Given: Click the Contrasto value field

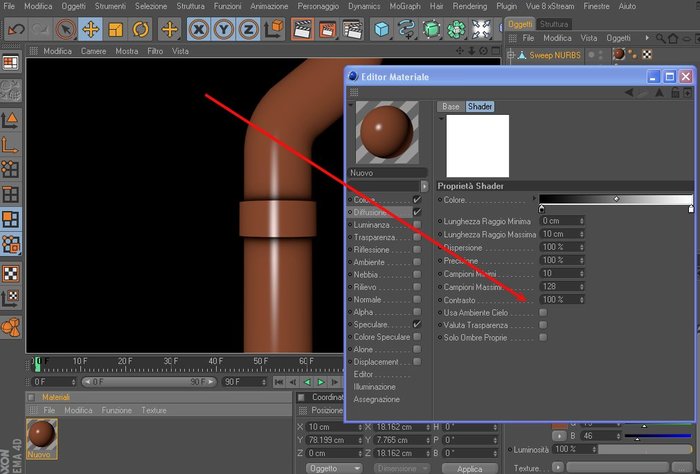Looking at the screenshot, I should click(562, 299).
